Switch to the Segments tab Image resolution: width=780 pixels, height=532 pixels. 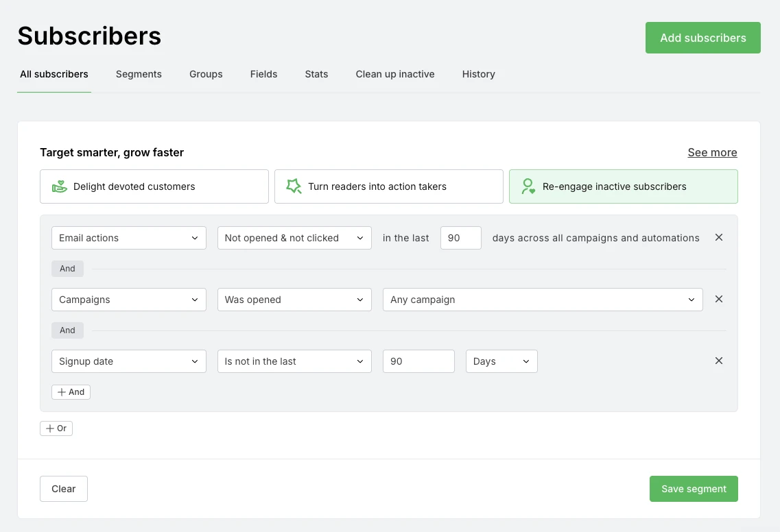point(139,74)
